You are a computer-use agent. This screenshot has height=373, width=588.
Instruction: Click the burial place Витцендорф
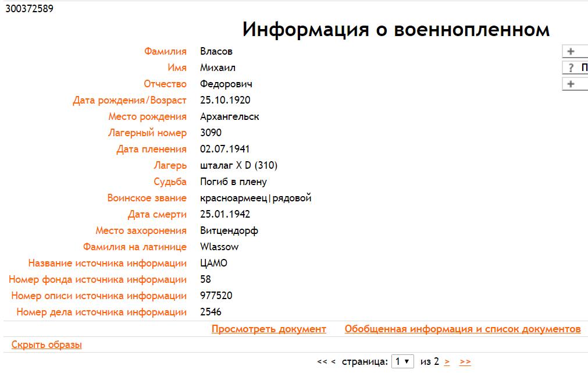pos(229,230)
